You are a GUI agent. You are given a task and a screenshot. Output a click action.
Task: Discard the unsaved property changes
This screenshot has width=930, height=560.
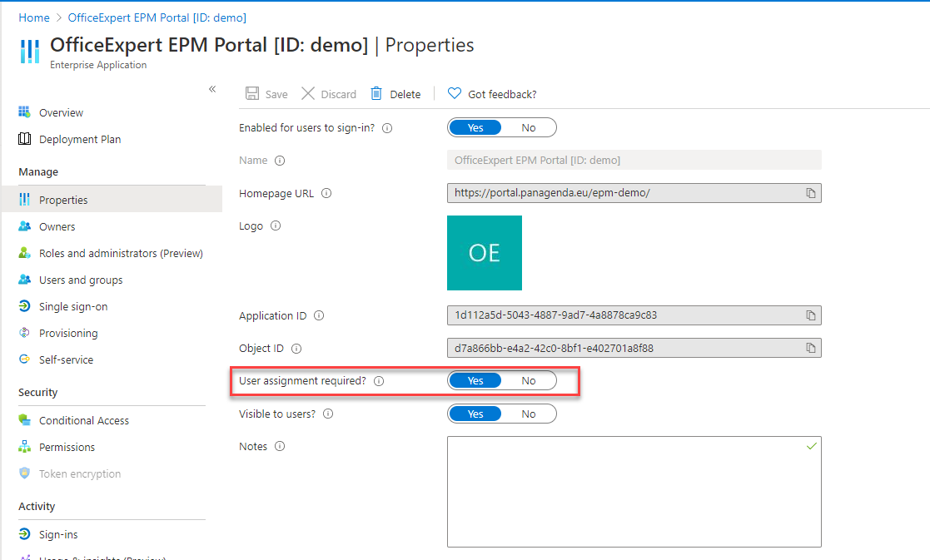(x=329, y=94)
